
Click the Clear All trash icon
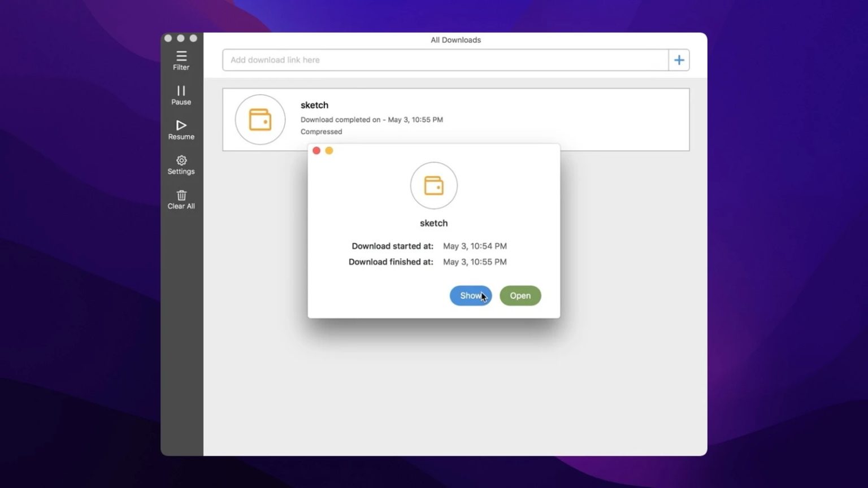pos(181,196)
